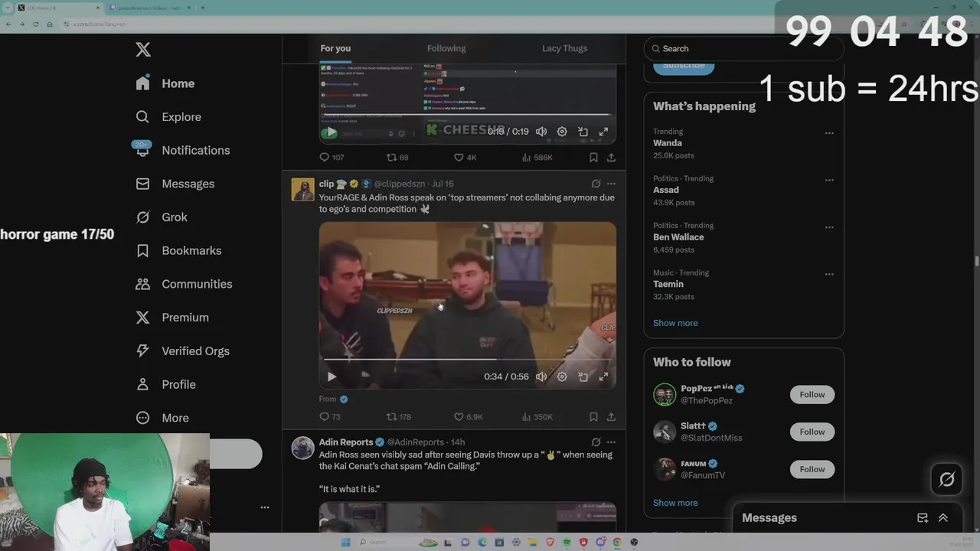
Task: Play the top video at 0:19
Action: click(330, 132)
